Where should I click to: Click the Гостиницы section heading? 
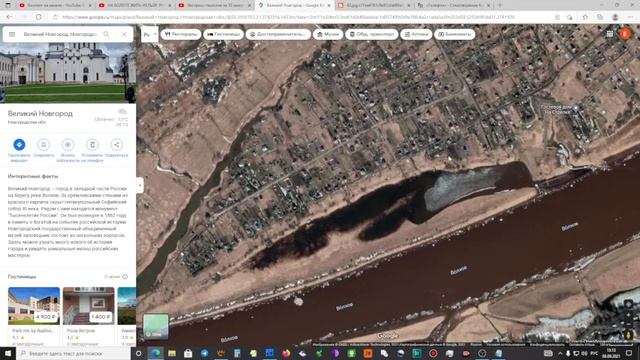tap(22, 277)
